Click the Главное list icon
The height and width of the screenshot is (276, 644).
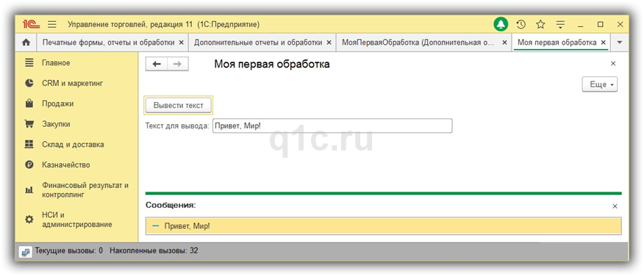(29, 62)
